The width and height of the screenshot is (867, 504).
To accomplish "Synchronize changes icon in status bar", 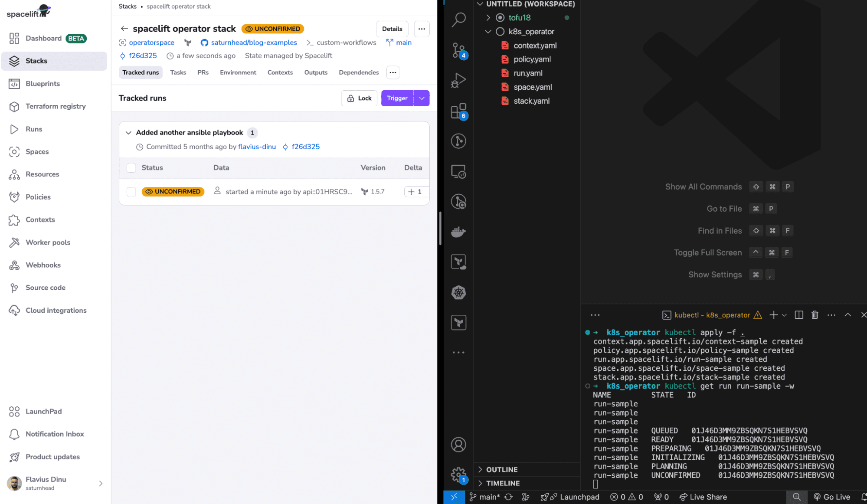I will click(508, 497).
